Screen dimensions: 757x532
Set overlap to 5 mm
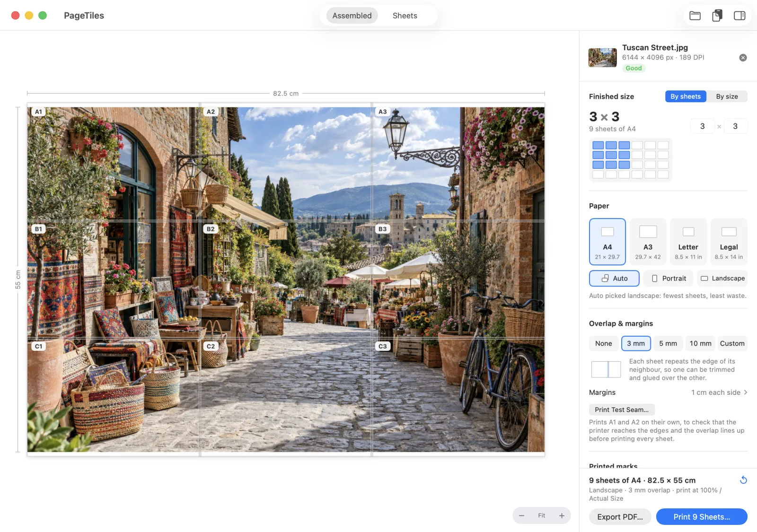[x=668, y=343]
